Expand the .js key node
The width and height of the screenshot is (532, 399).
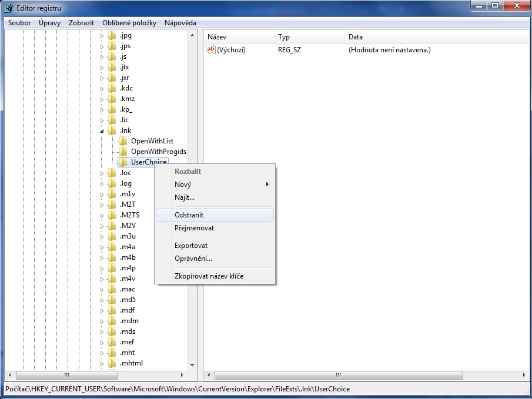(102, 57)
